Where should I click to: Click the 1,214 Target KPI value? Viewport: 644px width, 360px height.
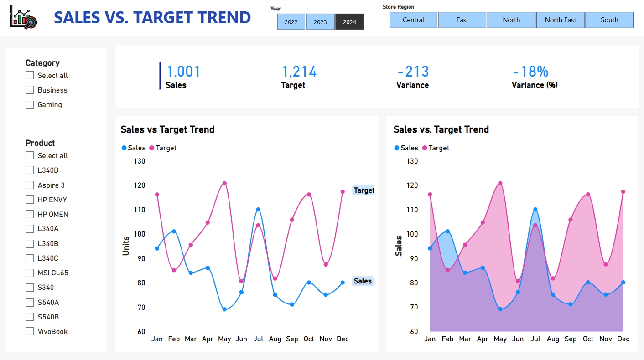click(x=299, y=72)
